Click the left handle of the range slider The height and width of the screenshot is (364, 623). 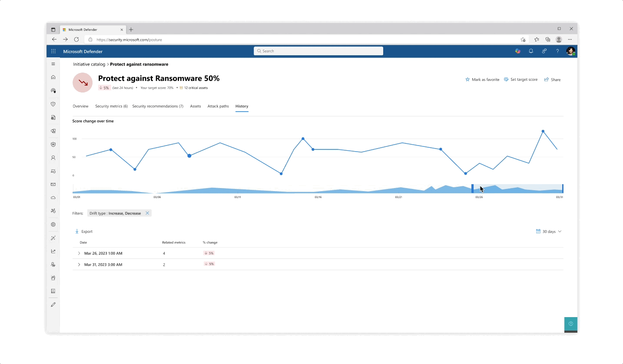pyautogui.click(x=473, y=189)
